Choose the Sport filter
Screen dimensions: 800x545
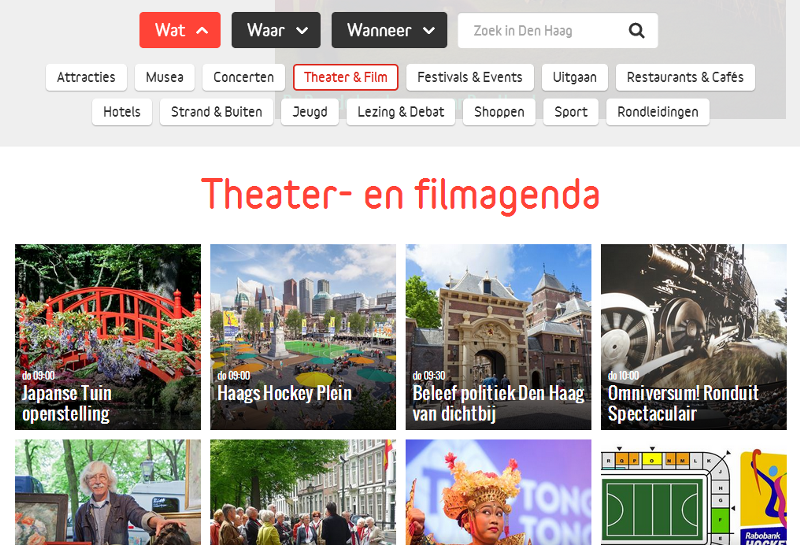click(x=571, y=112)
